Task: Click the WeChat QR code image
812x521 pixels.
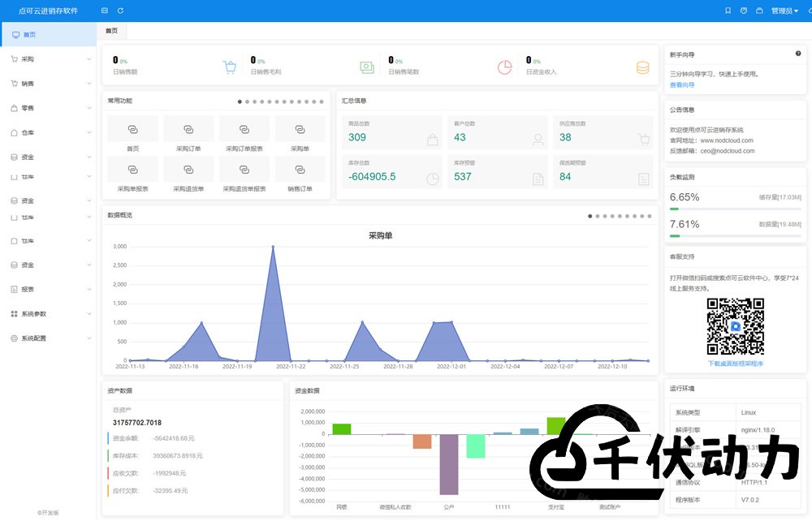Action: (736, 326)
